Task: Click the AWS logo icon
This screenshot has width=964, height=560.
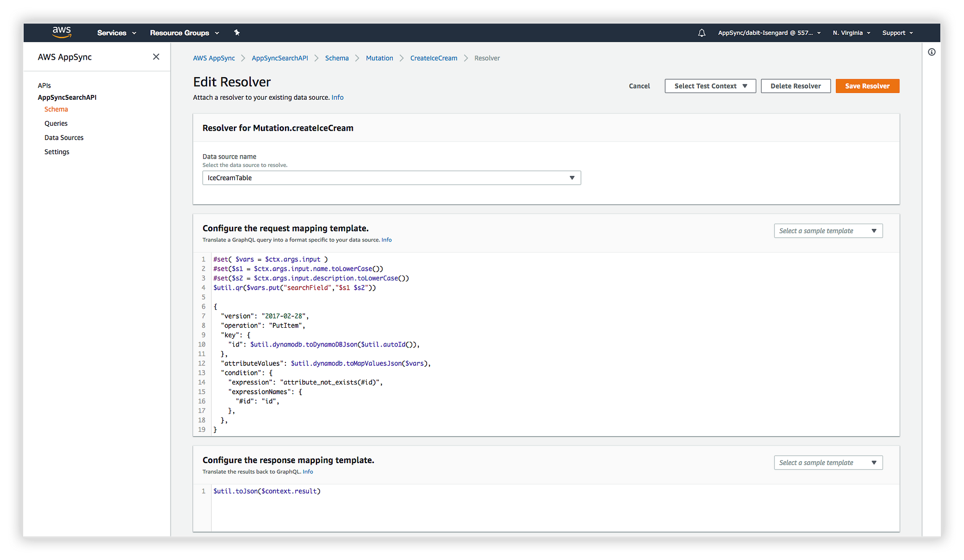Action: pos(62,32)
